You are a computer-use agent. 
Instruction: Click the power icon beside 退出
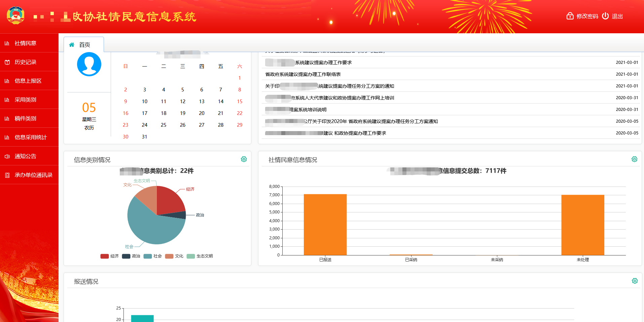(605, 16)
